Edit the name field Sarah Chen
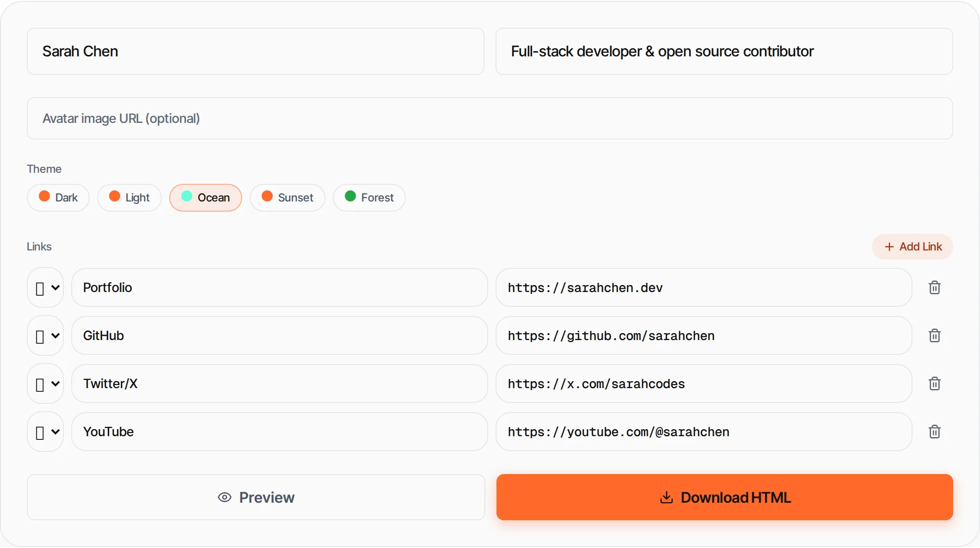 click(x=256, y=51)
